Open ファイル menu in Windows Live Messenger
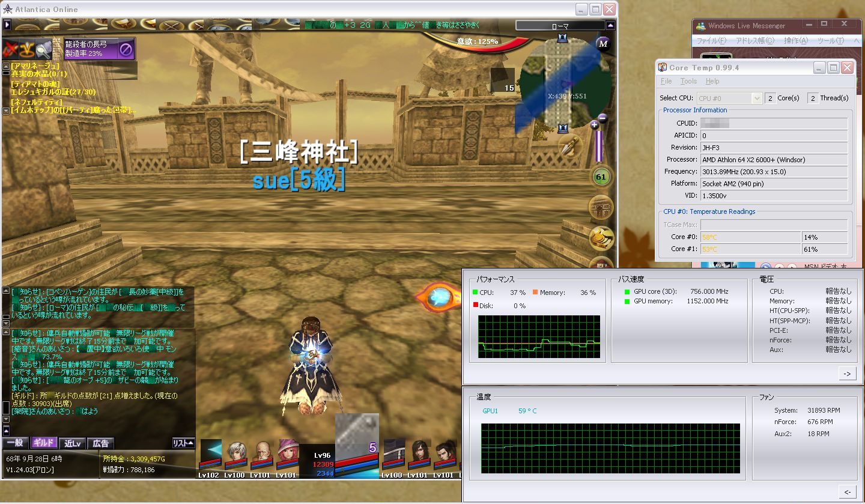Image resolution: width=865 pixels, height=504 pixels. (711, 41)
